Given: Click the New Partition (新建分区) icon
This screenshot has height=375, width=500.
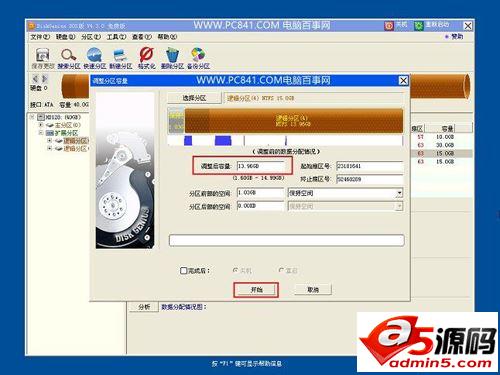Looking at the screenshot, I should tap(120, 55).
